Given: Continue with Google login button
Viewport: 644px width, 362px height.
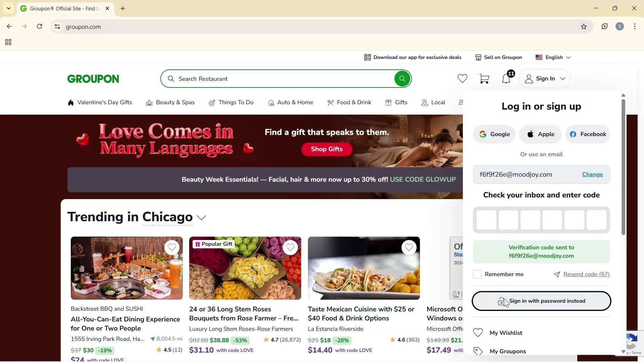Looking at the screenshot, I should pyautogui.click(x=494, y=134).
